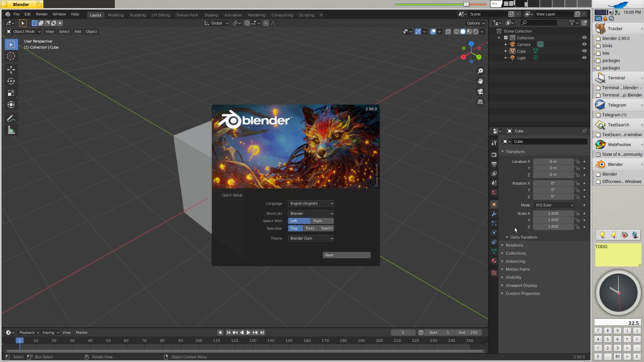Viewport: 644px width, 362px height.
Task: Click the End 250 frame field
Action: (x=467, y=332)
